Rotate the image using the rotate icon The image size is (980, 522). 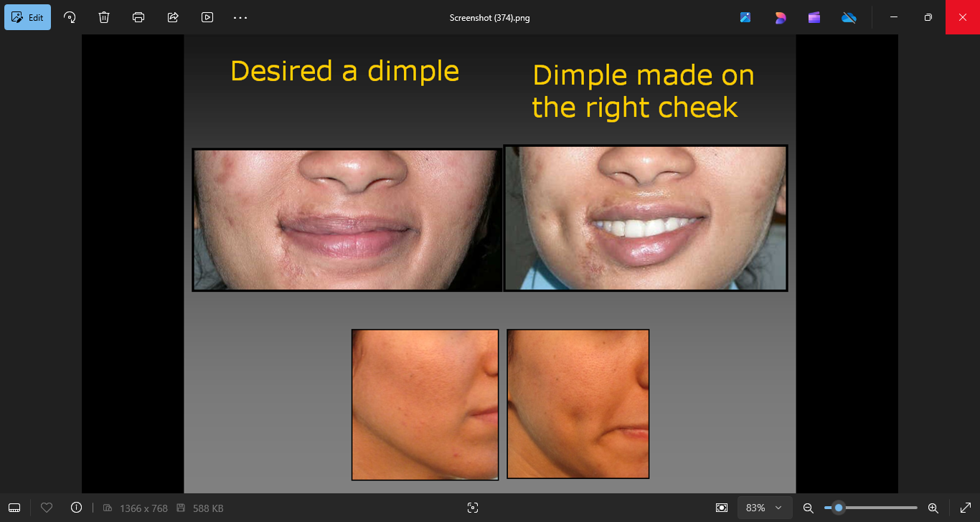tap(70, 17)
